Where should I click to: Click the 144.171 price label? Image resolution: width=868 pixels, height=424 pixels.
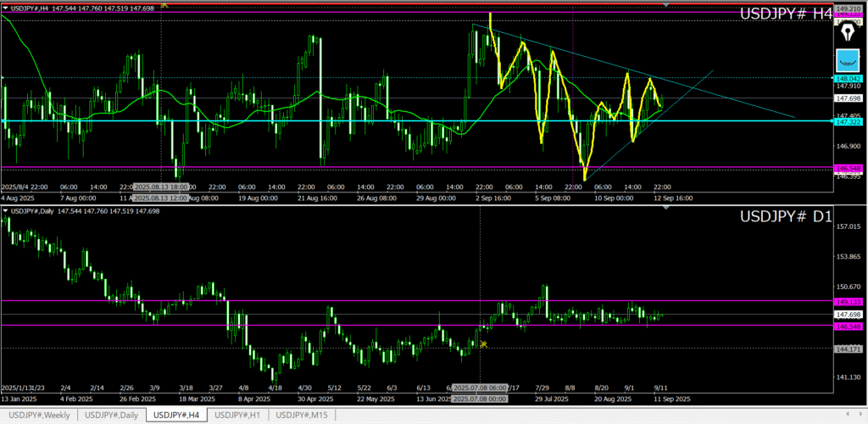pos(848,350)
